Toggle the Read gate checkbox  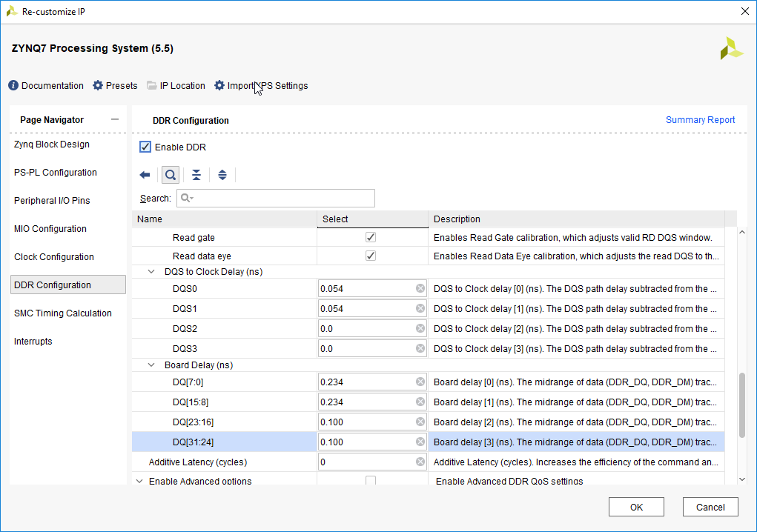coord(371,238)
